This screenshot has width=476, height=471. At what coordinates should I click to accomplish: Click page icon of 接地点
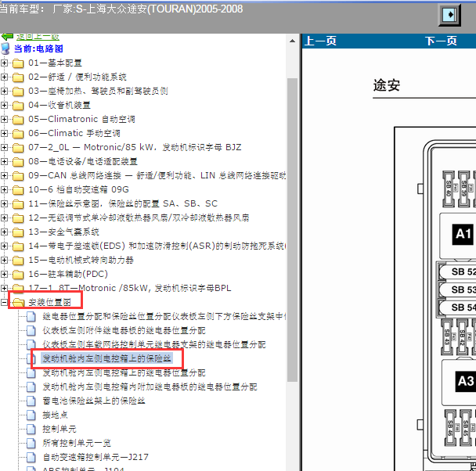31,415
